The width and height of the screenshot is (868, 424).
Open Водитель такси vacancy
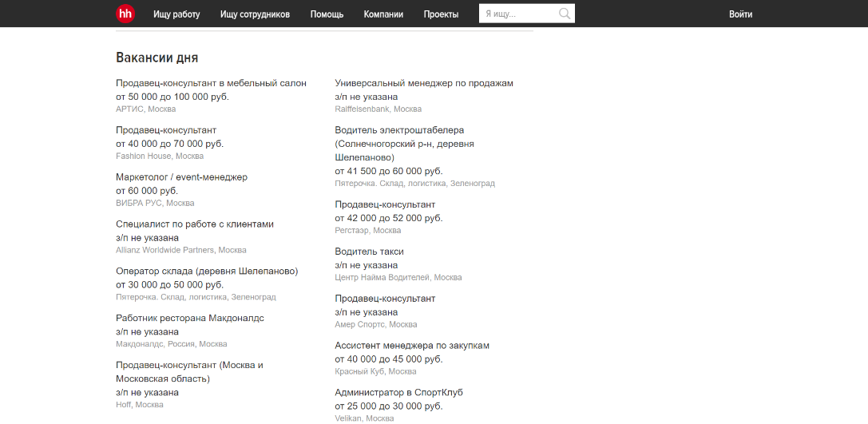[x=369, y=252]
